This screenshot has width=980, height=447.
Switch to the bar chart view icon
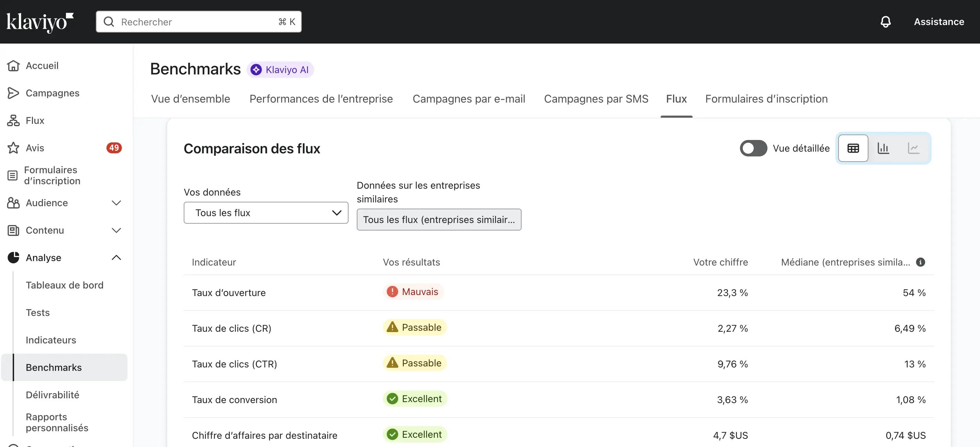(883, 148)
